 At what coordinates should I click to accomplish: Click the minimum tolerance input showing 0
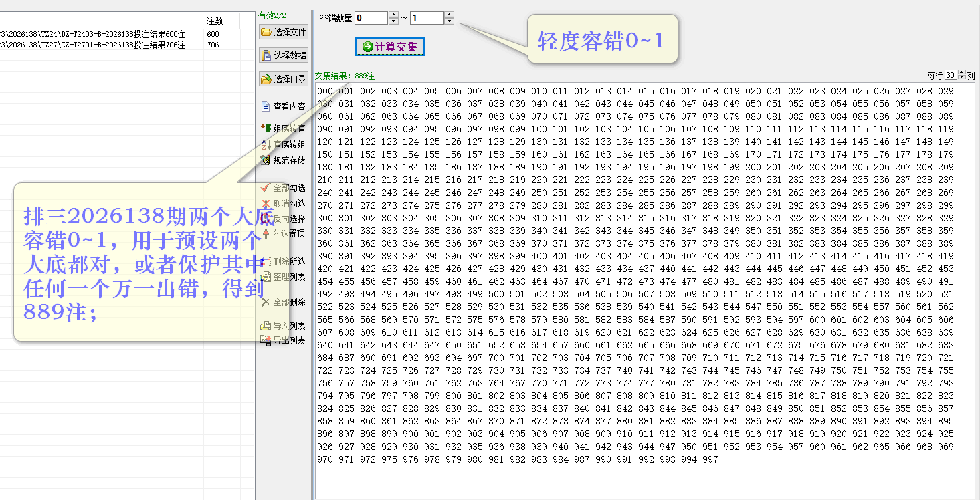pos(371,18)
